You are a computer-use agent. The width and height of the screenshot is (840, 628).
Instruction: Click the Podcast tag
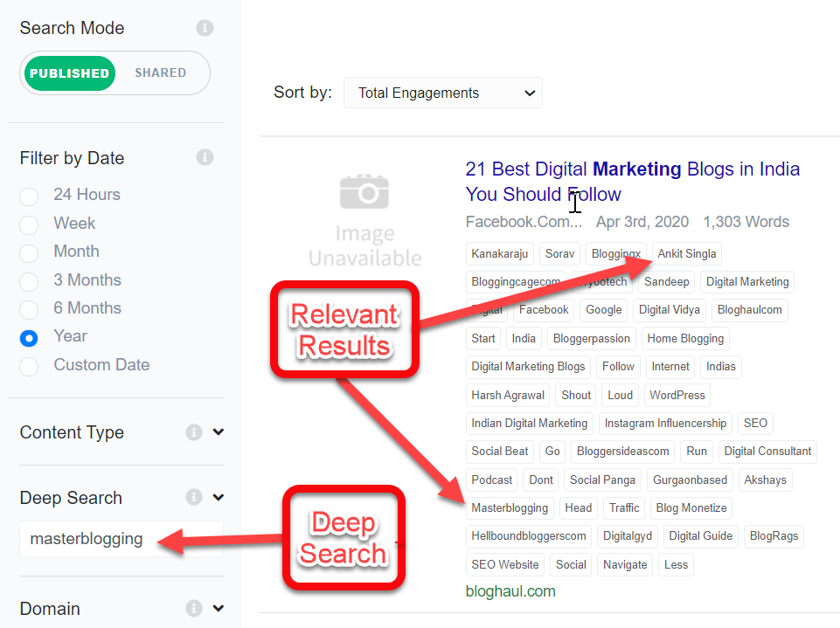492,480
